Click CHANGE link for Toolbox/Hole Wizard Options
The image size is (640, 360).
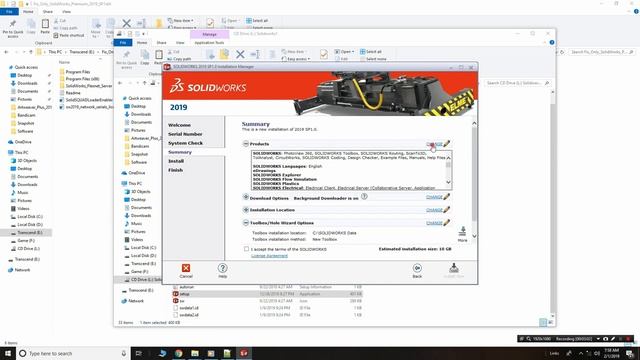point(434,223)
